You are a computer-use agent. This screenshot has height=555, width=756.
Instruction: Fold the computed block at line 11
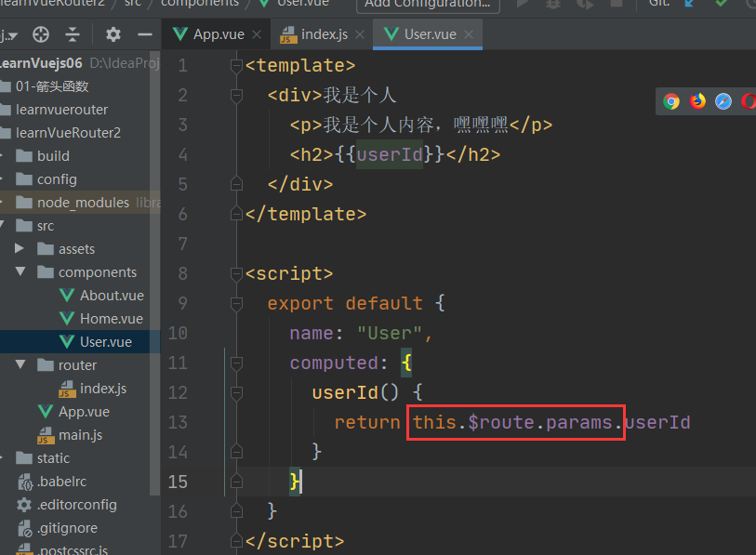click(x=236, y=363)
